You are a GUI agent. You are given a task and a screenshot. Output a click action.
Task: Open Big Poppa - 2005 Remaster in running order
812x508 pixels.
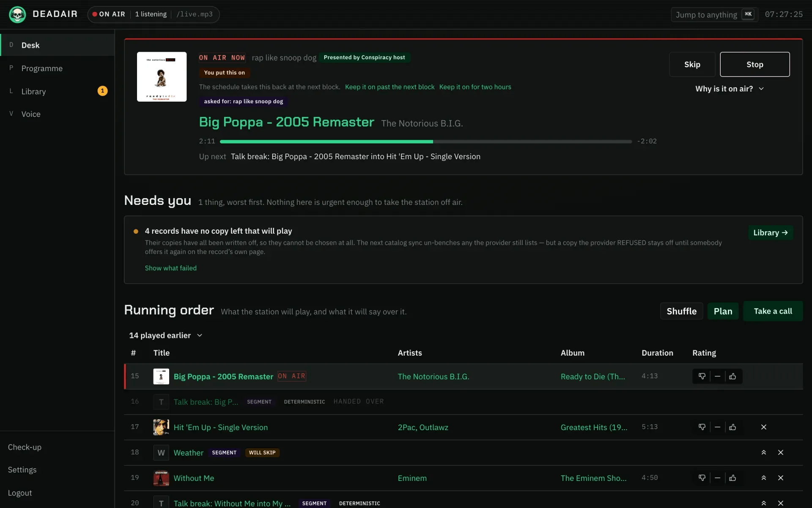(x=224, y=376)
